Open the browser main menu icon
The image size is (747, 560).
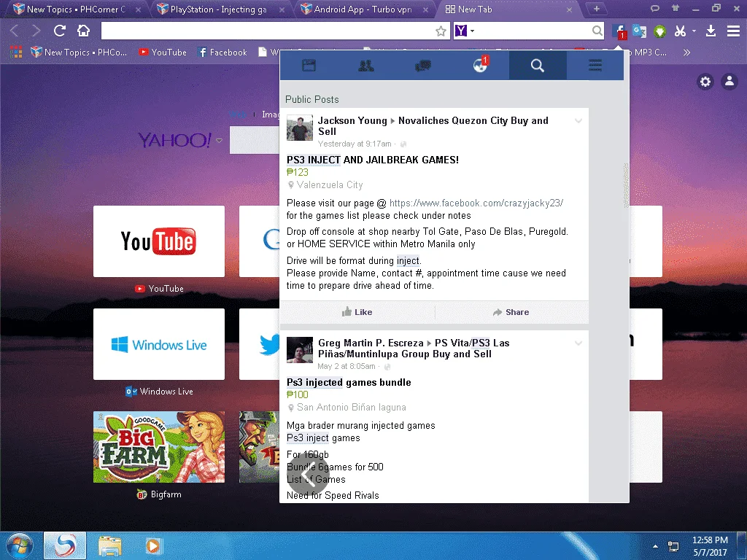733,31
